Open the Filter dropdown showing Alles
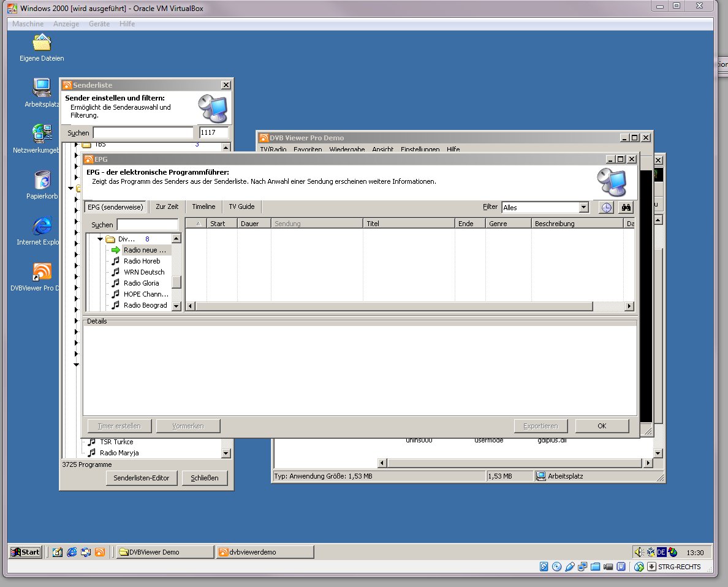728x587 pixels. [583, 208]
